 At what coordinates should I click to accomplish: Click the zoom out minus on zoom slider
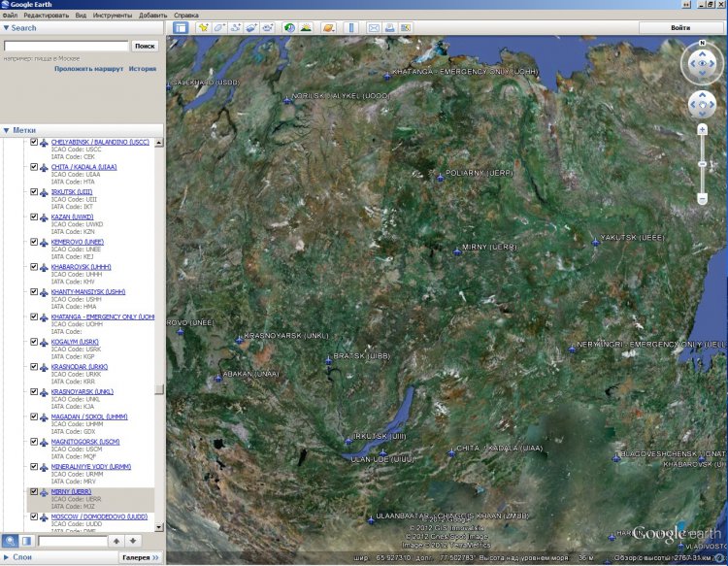[702, 199]
